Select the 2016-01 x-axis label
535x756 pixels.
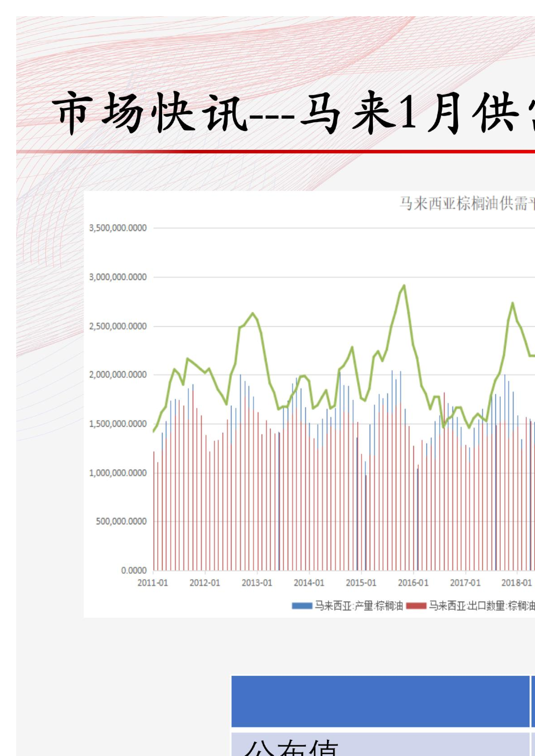413,583
